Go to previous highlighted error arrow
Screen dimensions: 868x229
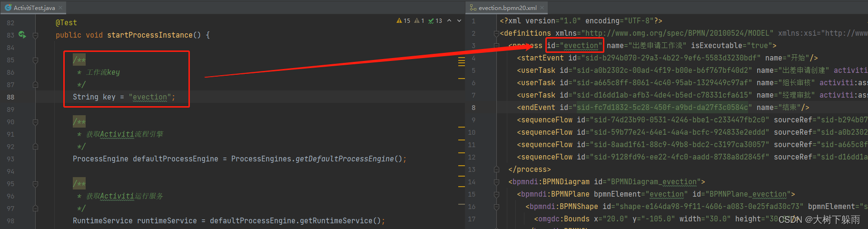[449, 21]
